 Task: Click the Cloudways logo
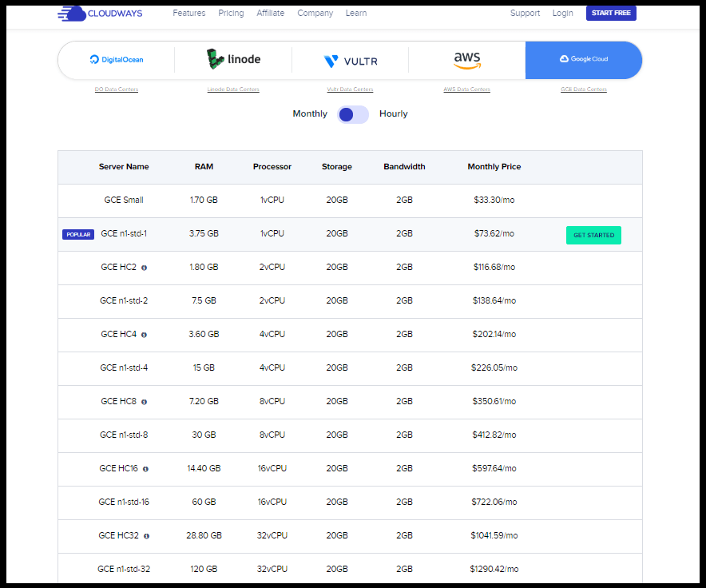coord(100,14)
